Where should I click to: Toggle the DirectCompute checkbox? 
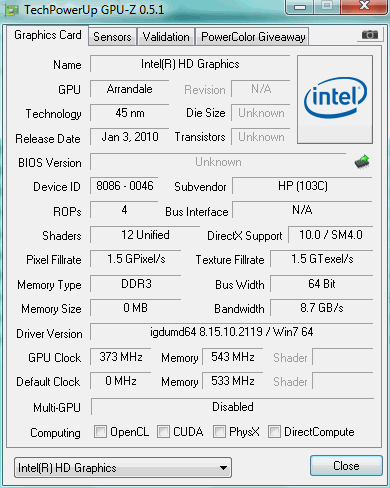pyautogui.click(x=274, y=431)
